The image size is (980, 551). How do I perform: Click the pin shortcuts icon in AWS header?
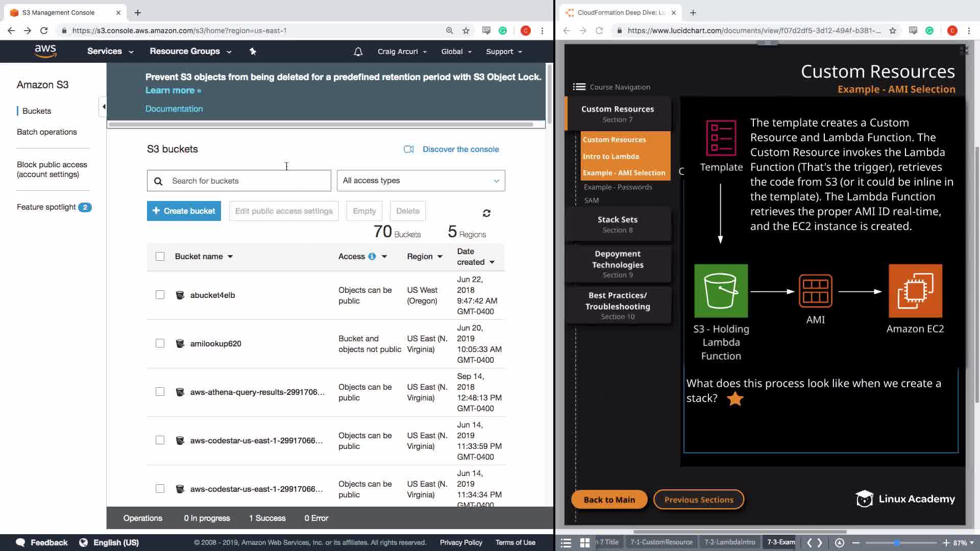coord(253,51)
